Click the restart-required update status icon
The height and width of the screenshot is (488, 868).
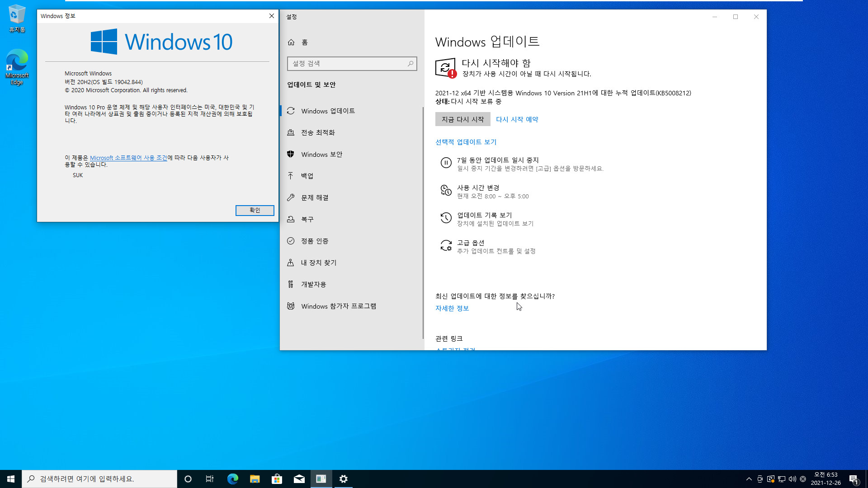[x=446, y=68]
